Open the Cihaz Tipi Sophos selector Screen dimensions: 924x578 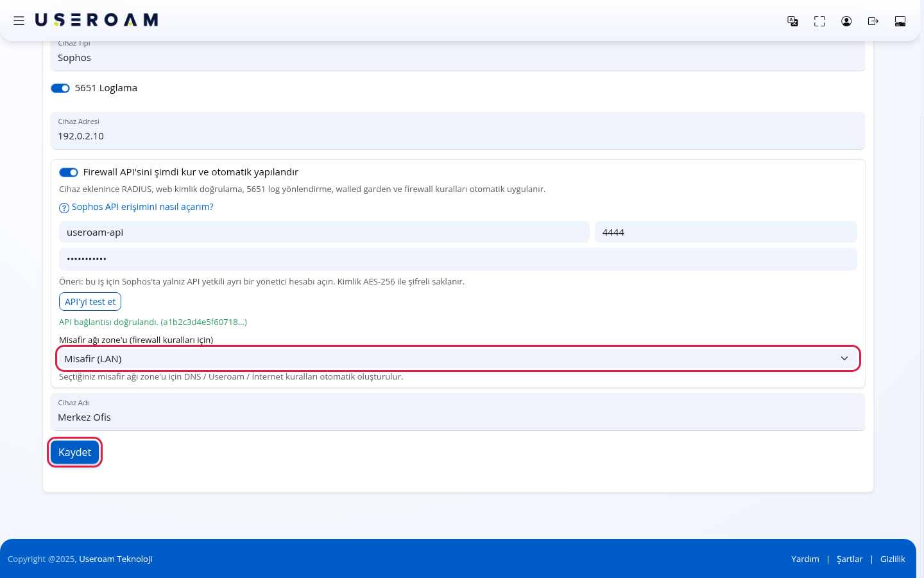[x=458, y=57]
